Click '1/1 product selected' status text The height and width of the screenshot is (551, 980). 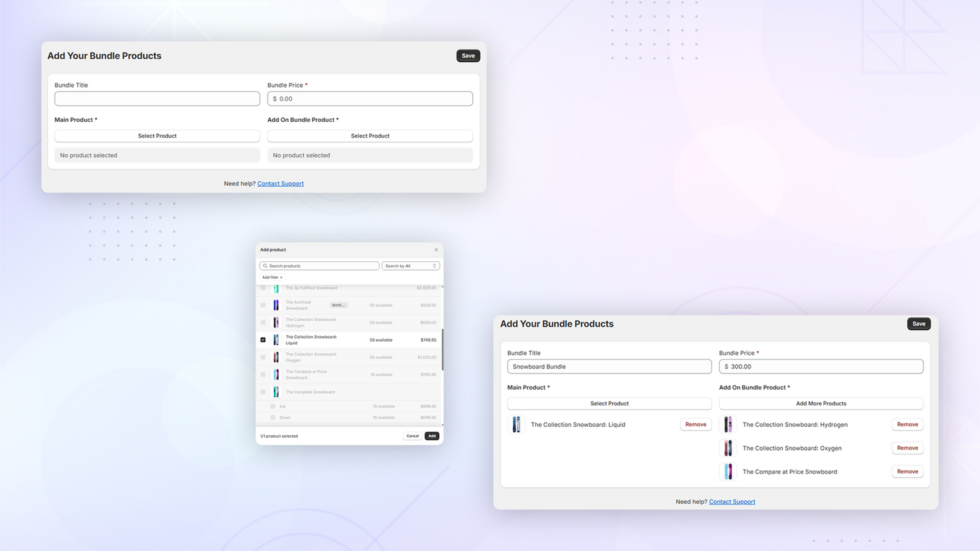[x=279, y=437]
